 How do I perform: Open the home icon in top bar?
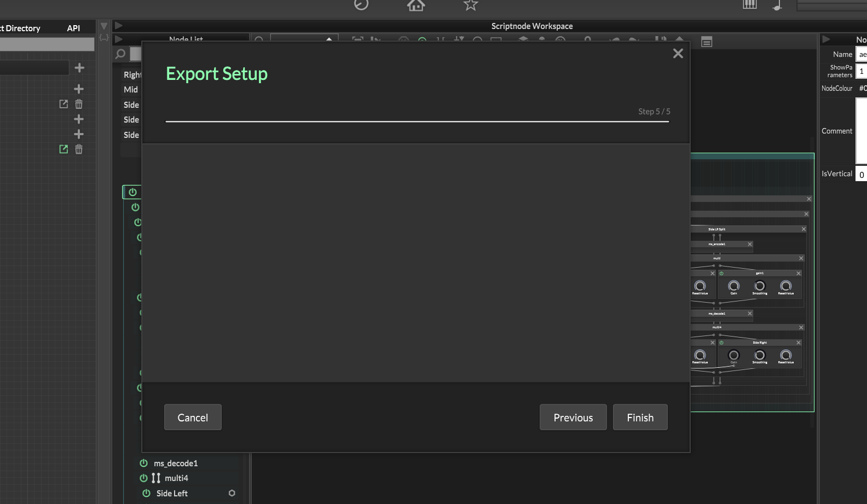(x=416, y=5)
